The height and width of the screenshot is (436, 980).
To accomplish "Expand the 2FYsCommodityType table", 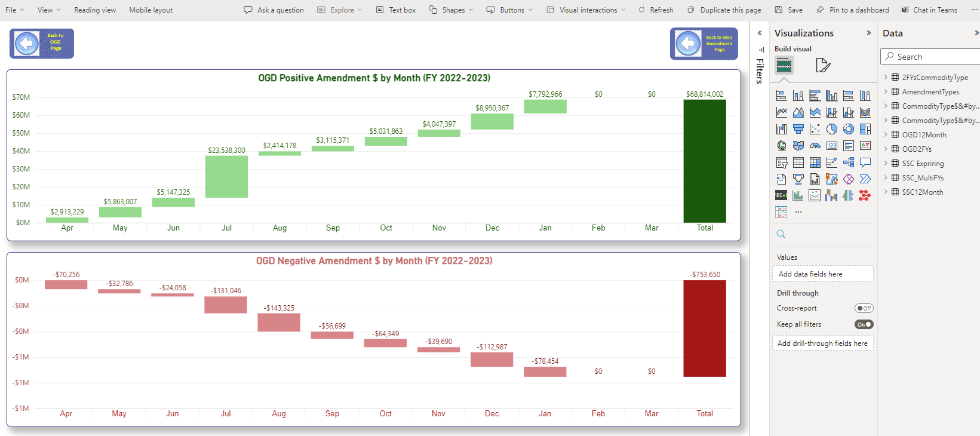I will (886, 77).
